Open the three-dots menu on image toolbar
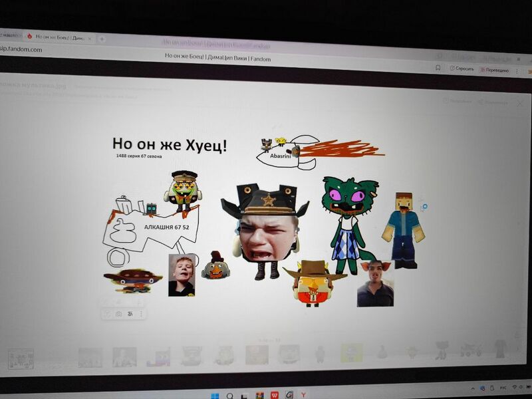Image resolution: width=532 pixels, height=399 pixels. [x=141, y=314]
